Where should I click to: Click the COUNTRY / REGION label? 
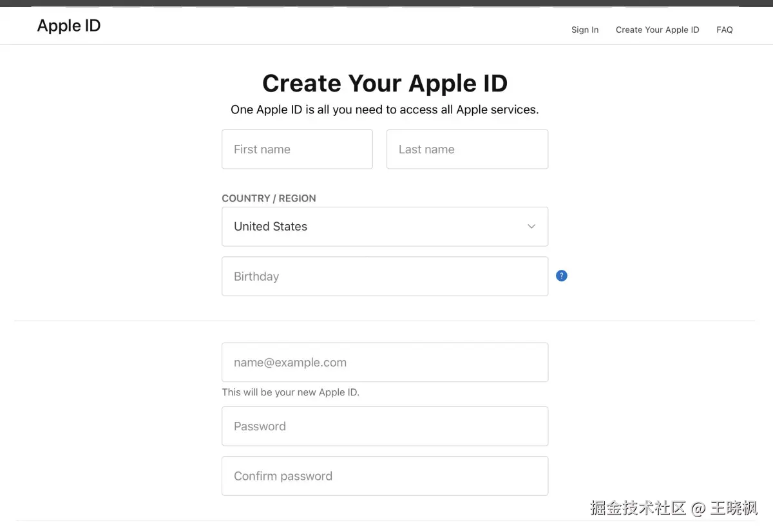pos(269,198)
